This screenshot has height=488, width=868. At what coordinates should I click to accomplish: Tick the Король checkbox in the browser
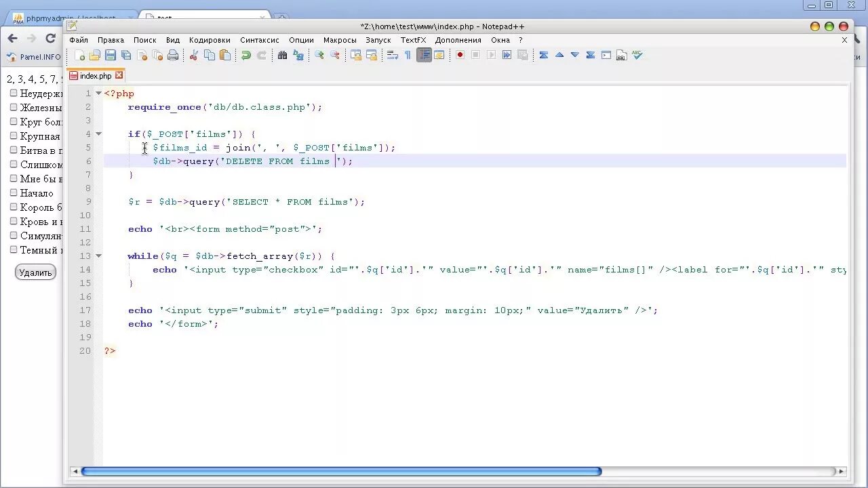pyautogui.click(x=14, y=207)
